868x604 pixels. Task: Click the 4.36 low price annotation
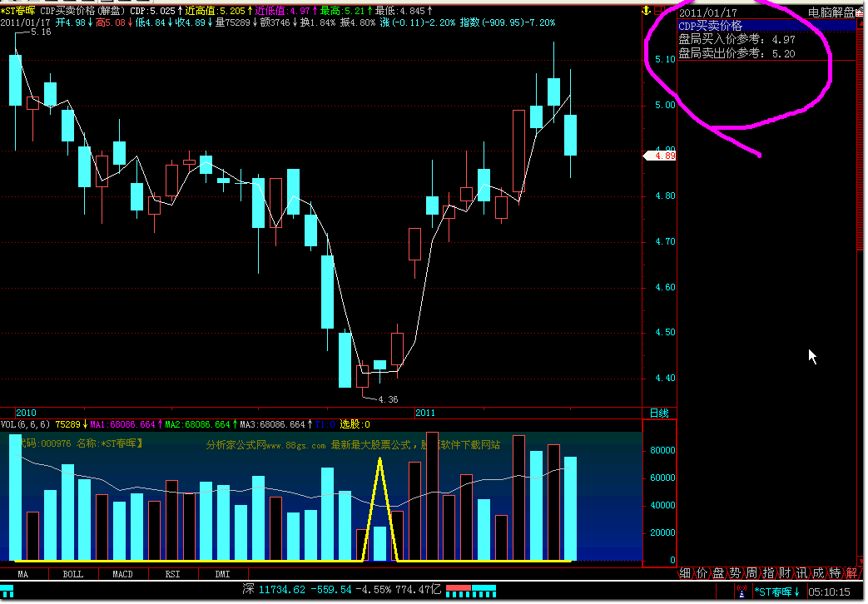click(x=388, y=399)
